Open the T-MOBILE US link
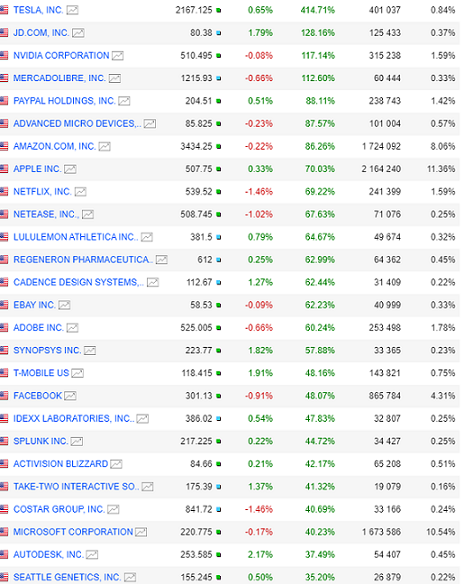Image resolution: width=464 pixels, height=584 pixels. click(x=41, y=373)
